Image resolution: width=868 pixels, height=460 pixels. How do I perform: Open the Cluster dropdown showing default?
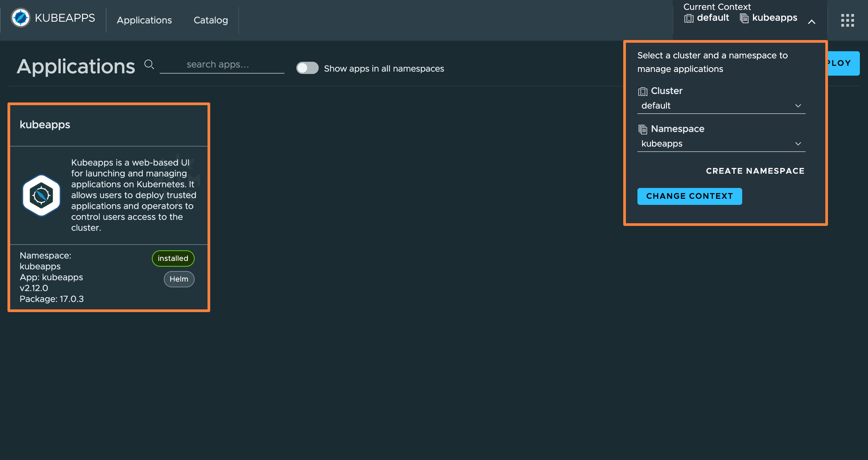coord(721,106)
